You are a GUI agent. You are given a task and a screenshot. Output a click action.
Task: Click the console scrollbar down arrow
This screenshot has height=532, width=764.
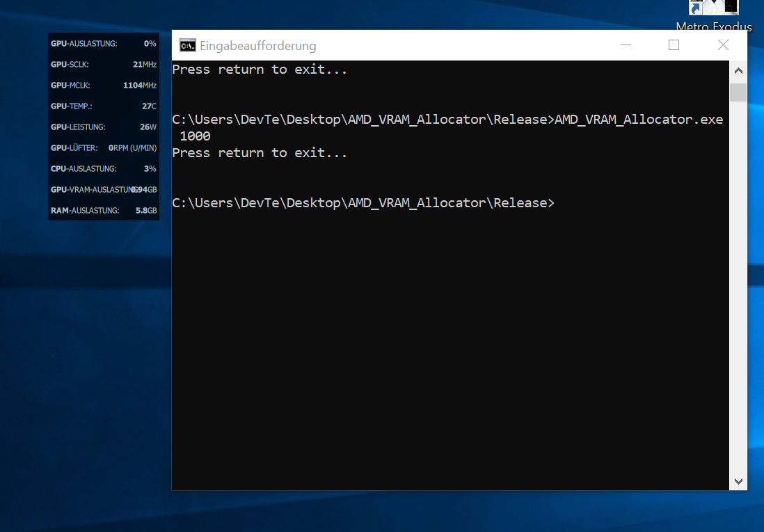pos(738,481)
